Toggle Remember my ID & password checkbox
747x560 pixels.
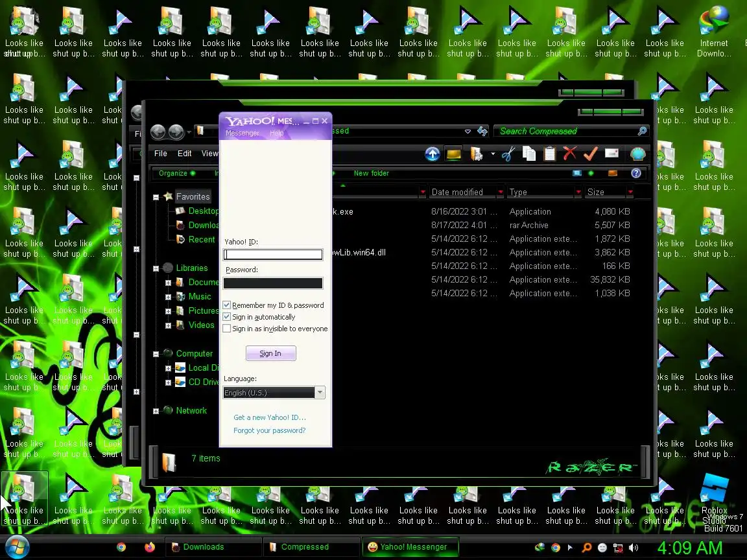pyautogui.click(x=227, y=305)
